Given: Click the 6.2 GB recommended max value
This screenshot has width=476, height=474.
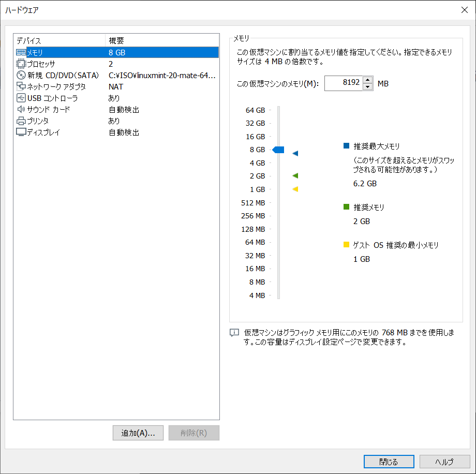Looking at the screenshot, I should coord(365,183).
